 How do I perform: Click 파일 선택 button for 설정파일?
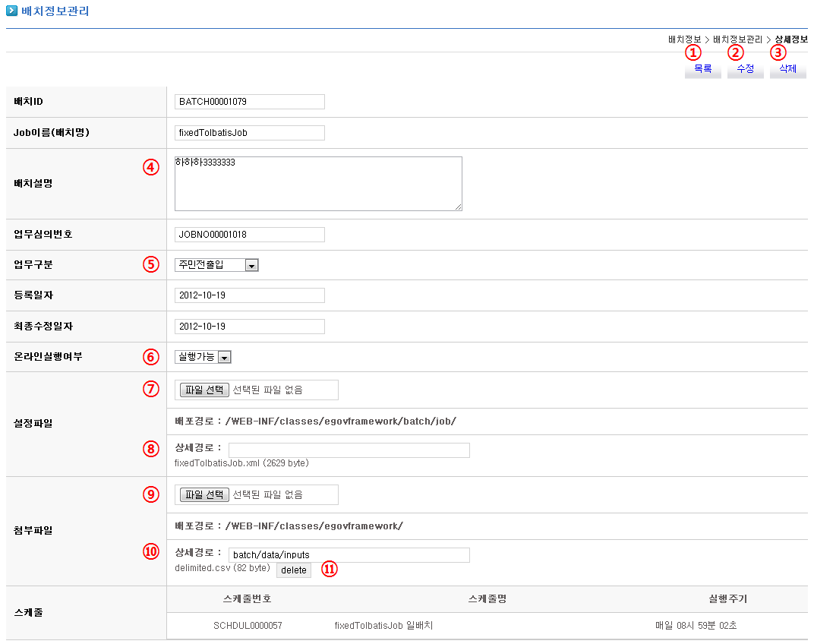point(204,390)
